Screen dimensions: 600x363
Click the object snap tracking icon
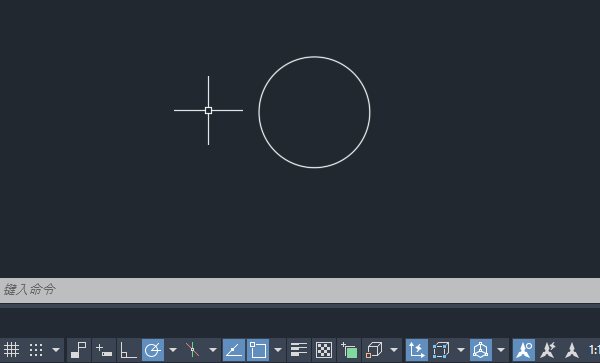point(234,350)
